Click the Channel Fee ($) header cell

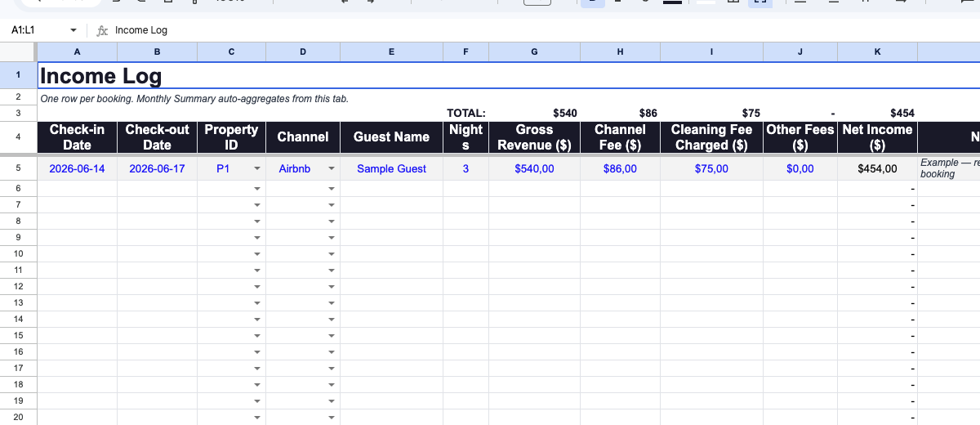pos(621,137)
